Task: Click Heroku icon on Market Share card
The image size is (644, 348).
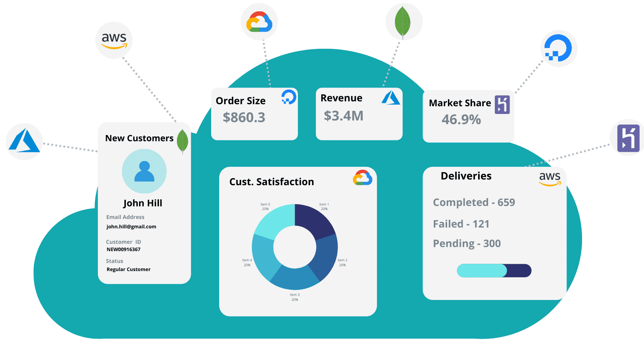Action: coord(502,105)
